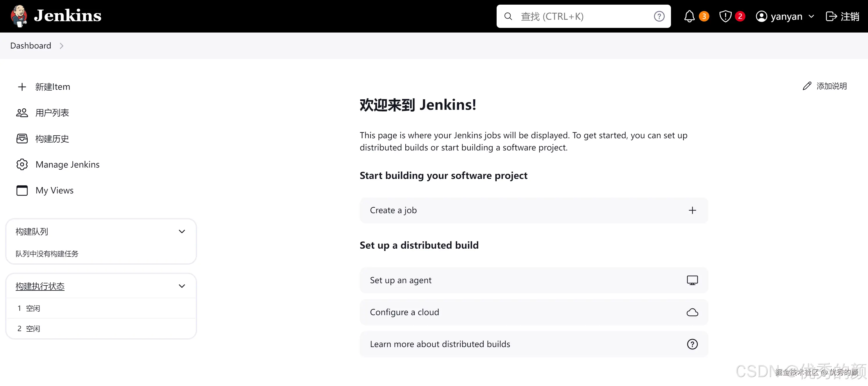Click Dashboard breadcrumb link
The image size is (868, 386).
31,46
